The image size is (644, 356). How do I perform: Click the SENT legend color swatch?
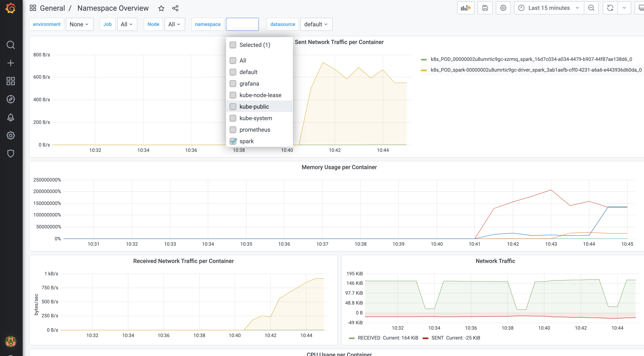(425, 338)
